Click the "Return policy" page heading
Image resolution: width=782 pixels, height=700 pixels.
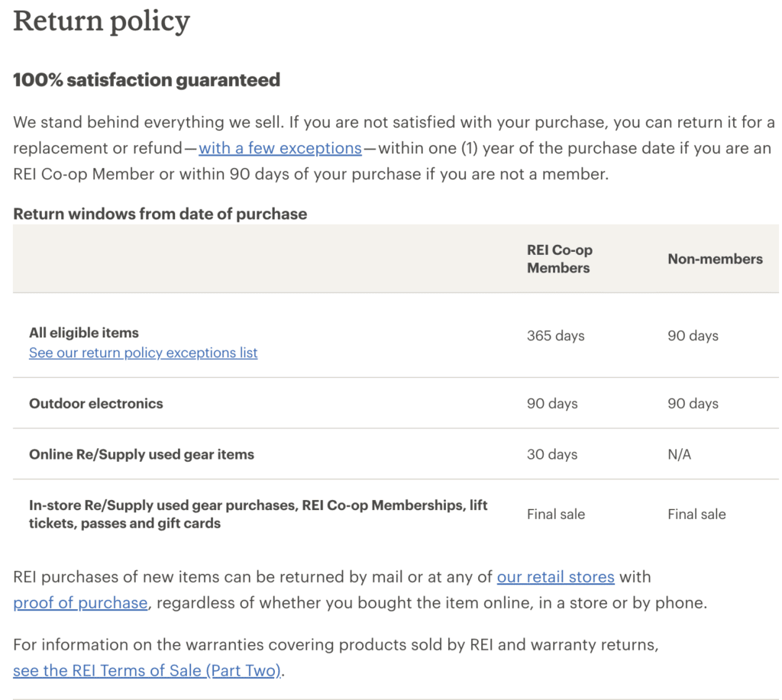102,21
